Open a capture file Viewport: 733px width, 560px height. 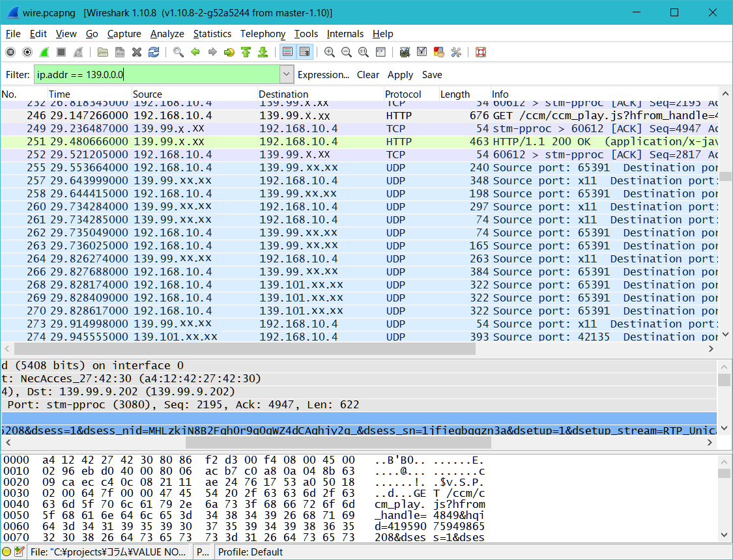pyautogui.click(x=103, y=52)
